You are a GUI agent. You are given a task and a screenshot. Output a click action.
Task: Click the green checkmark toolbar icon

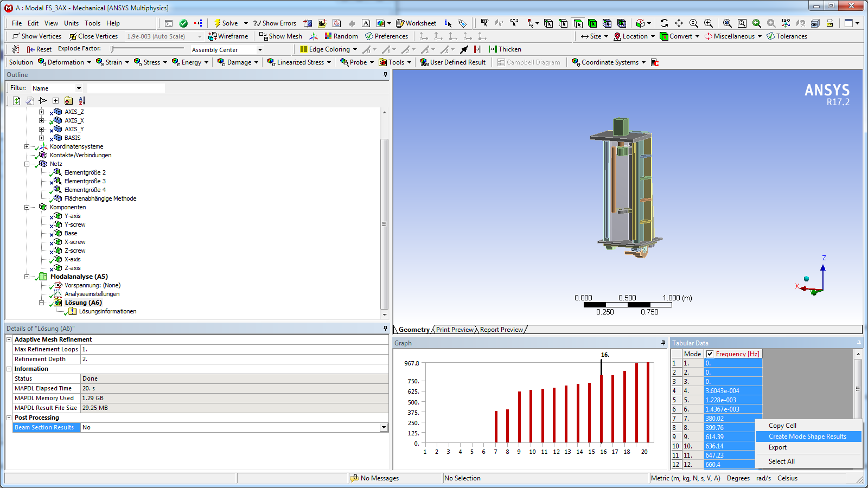[183, 23]
